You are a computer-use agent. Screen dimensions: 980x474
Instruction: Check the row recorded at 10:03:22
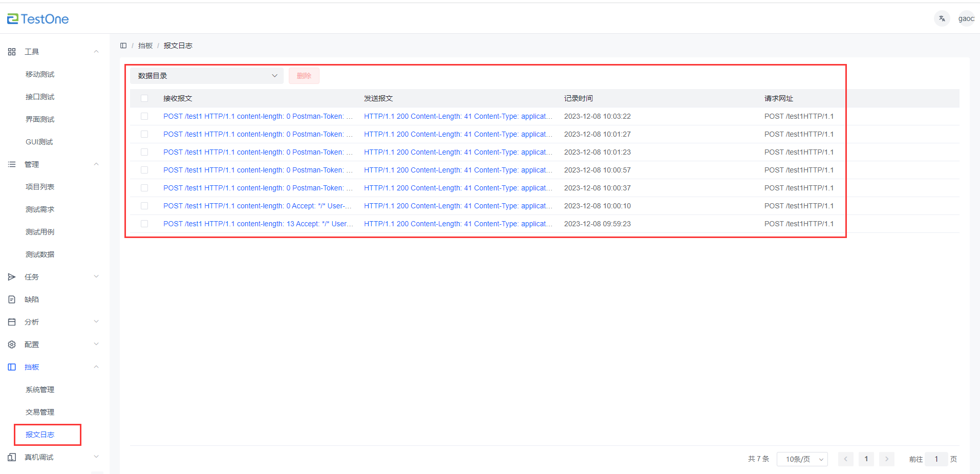144,116
